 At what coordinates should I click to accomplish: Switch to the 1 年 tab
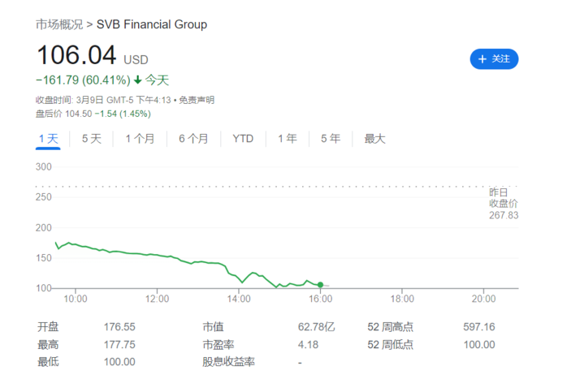click(287, 139)
